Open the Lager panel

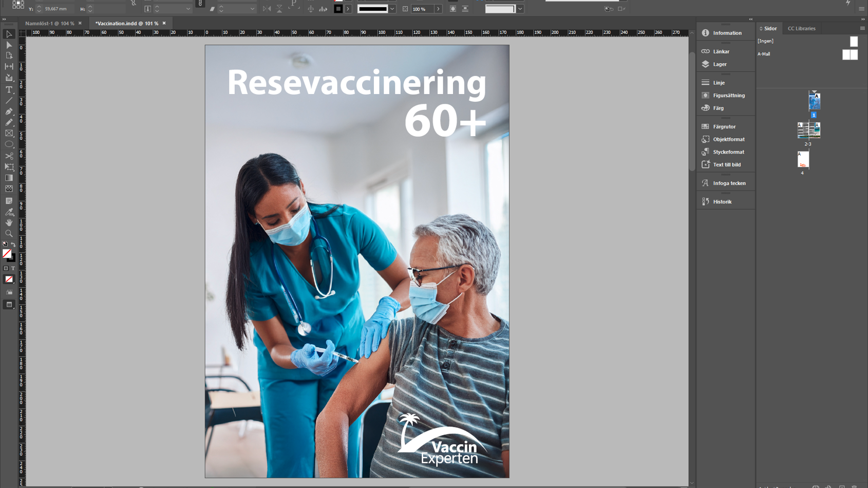720,64
